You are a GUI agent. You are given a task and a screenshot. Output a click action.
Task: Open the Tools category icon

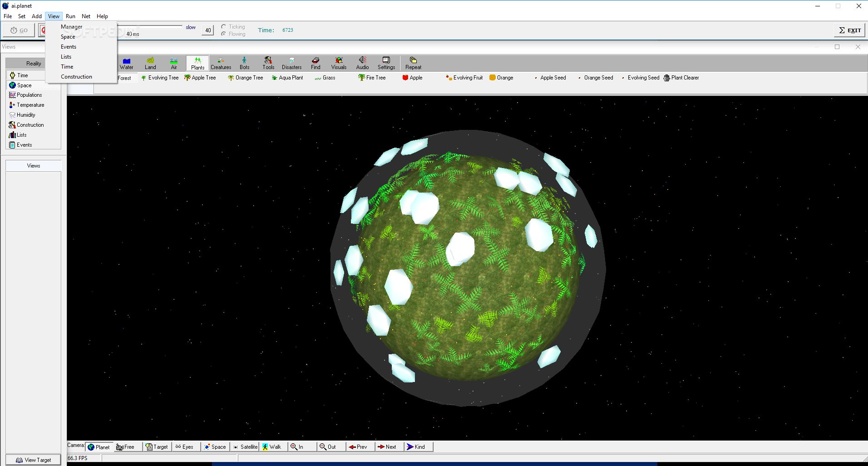pyautogui.click(x=268, y=64)
